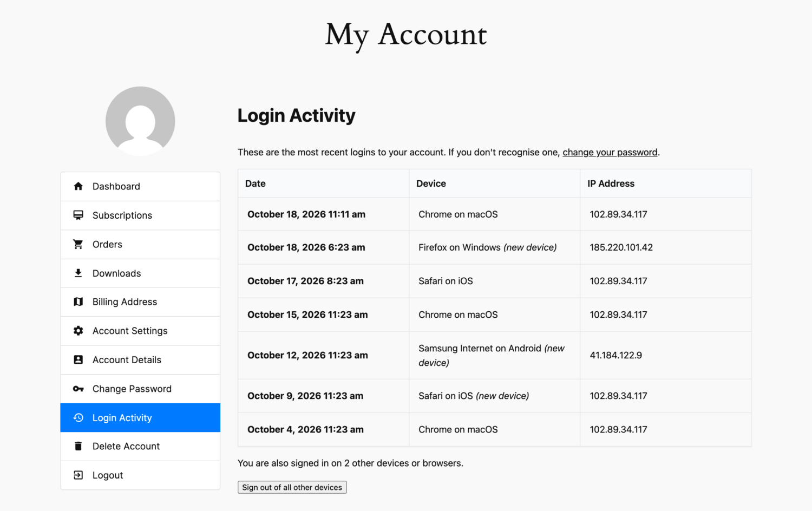Viewport: 812px width, 511px height.
Task: Go to Subscriptions page
Action: click(140, 215)
